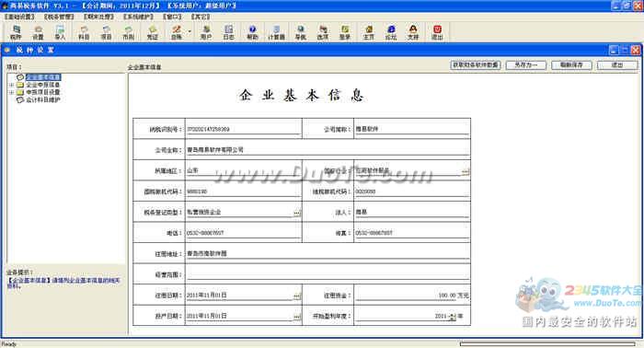The height and width of the screenshot is (348, 644).
Task: Expand the 企业申报信息 tree folder
Action: click(11, 85)
